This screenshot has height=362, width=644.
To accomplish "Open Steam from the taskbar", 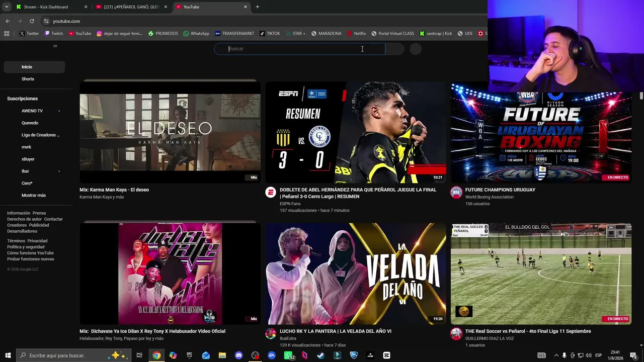I will point(321,355).
